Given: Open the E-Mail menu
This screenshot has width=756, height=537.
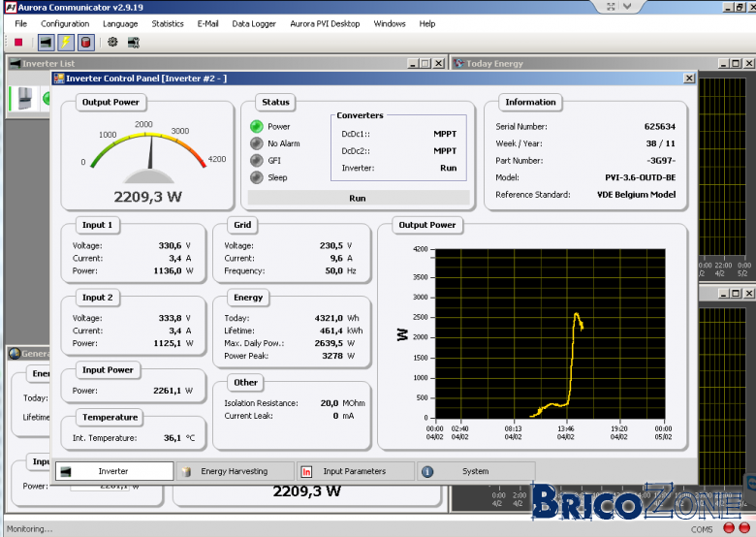Looking at the screenshot, I should (207, 23).
